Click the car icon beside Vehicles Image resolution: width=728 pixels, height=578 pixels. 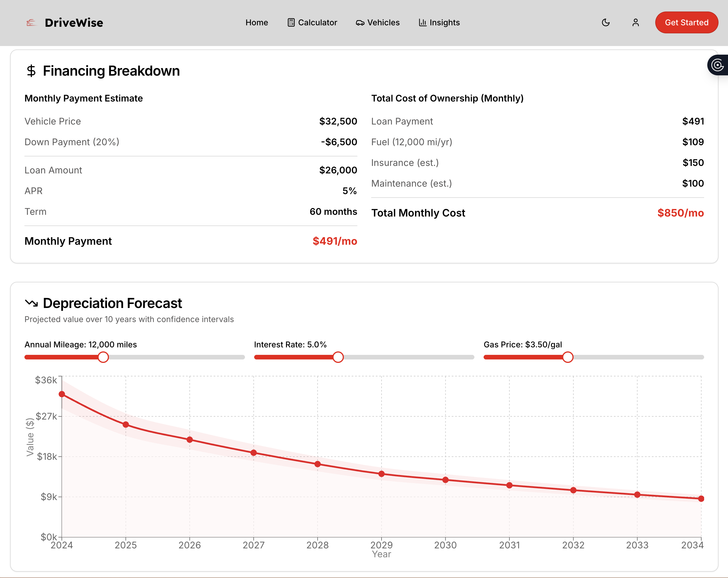(360, 23)
